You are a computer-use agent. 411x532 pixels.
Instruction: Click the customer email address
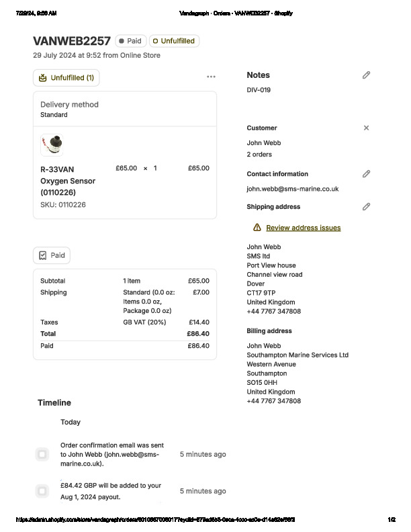(292, 189)
